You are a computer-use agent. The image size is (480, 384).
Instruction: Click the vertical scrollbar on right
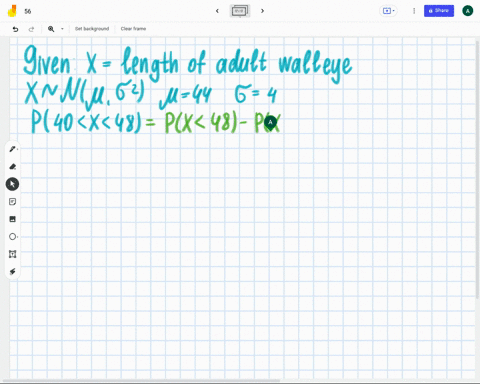pos(478,170)
